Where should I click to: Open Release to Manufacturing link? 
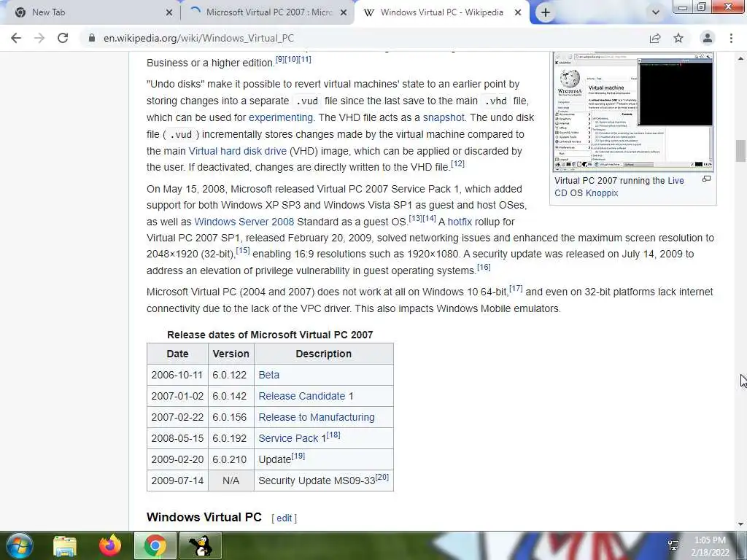317,417
